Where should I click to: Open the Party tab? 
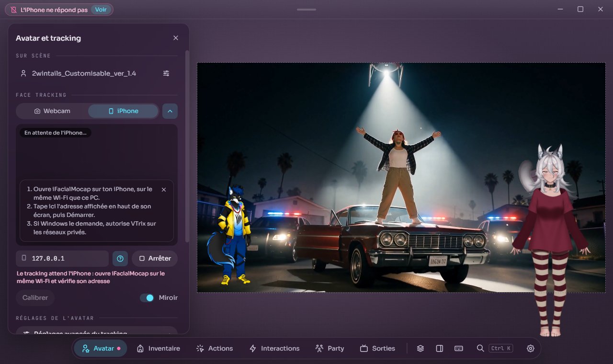pos(330,348)
